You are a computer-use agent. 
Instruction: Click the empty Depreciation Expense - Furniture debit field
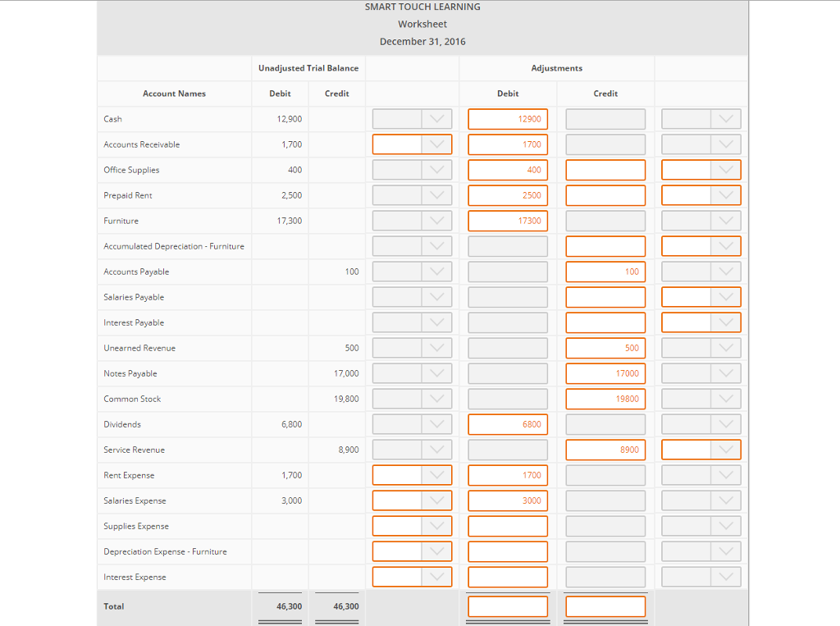pos(508,551)
